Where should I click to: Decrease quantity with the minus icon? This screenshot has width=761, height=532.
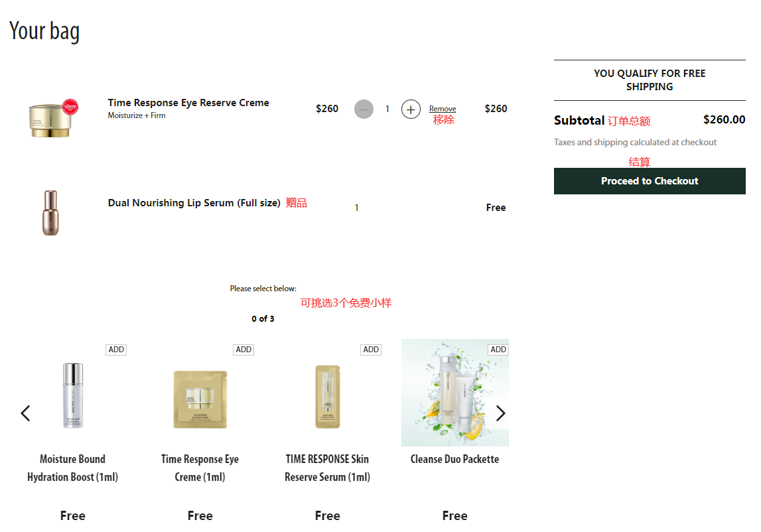click(x=364, y=109)
